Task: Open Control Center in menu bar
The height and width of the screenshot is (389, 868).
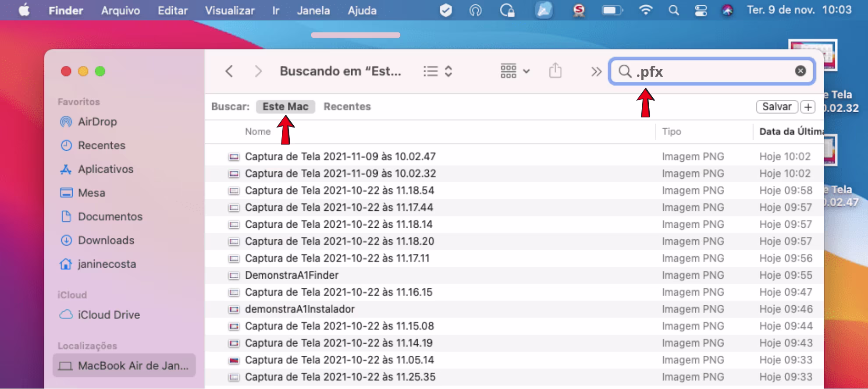Action: click(701, 11)
